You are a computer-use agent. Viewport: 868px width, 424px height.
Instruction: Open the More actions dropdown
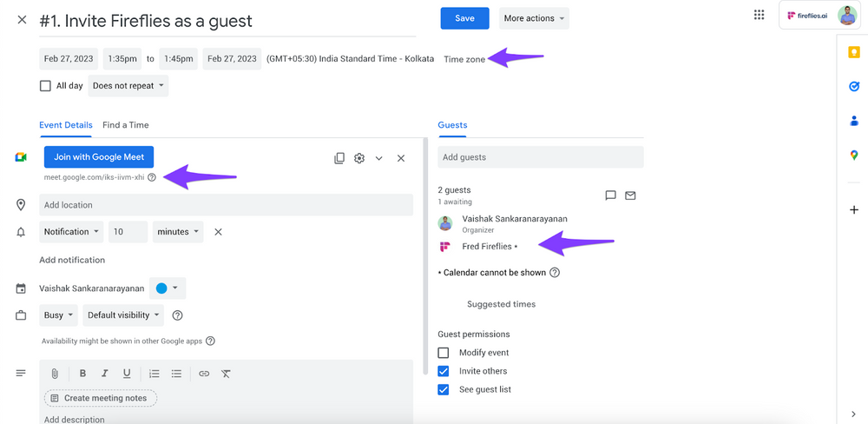coord(534,18)
